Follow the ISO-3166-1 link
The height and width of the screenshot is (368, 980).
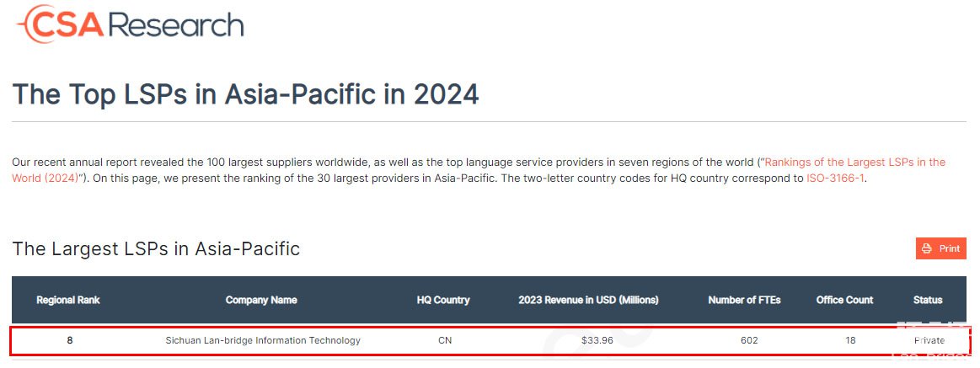click(835, 179)
